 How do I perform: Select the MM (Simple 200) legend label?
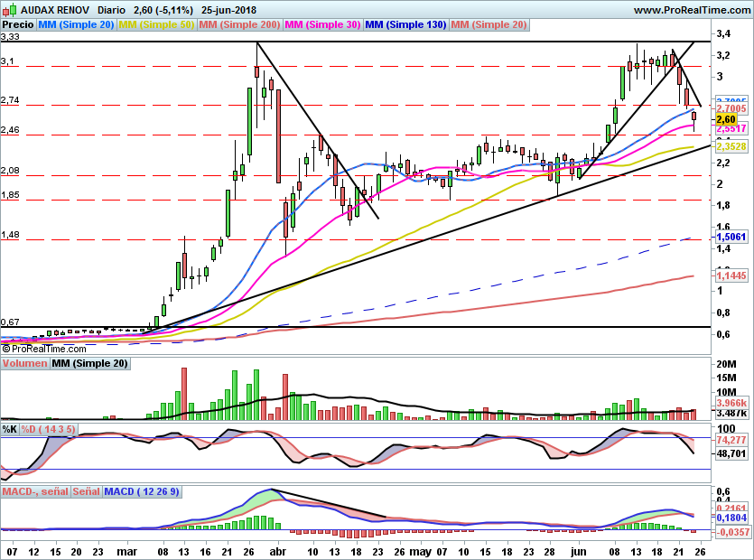point(239,24)
